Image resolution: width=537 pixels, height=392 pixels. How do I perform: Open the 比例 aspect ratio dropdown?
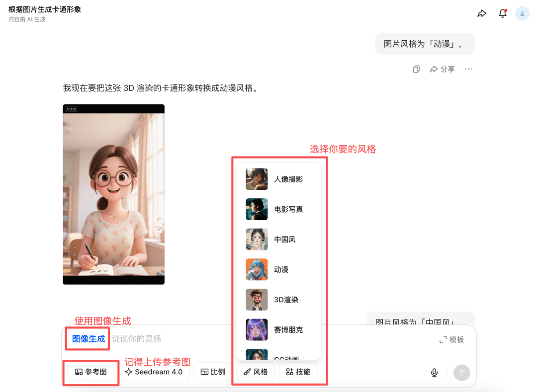(213, 372)
